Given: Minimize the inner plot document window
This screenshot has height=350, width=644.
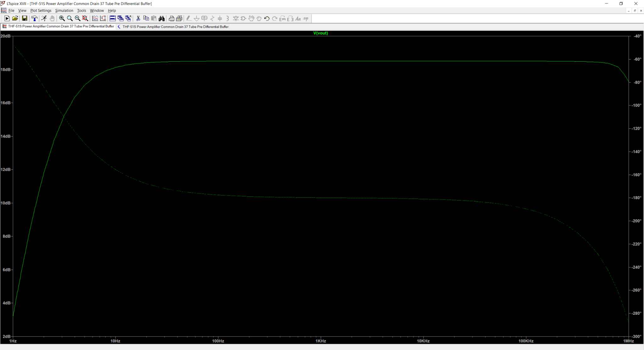Looking at the screenshot, I should (629, 11).
